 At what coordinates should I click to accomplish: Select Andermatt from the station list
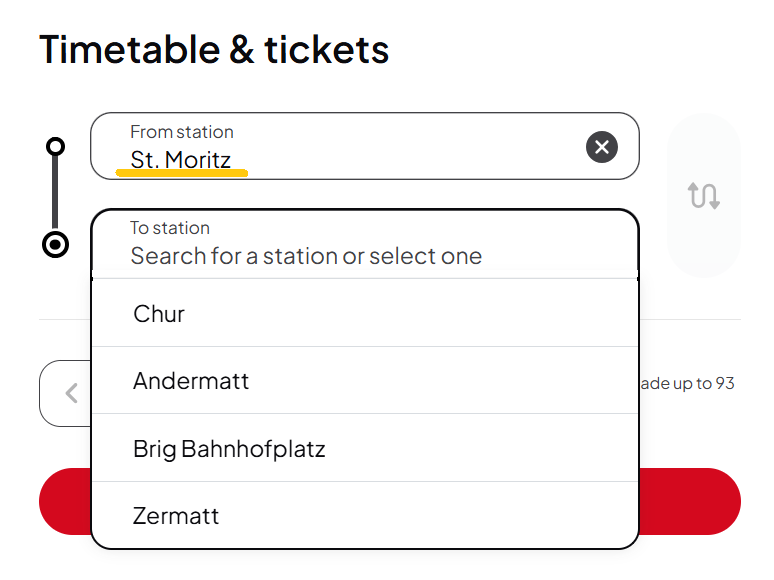click(x=365, y=380)
